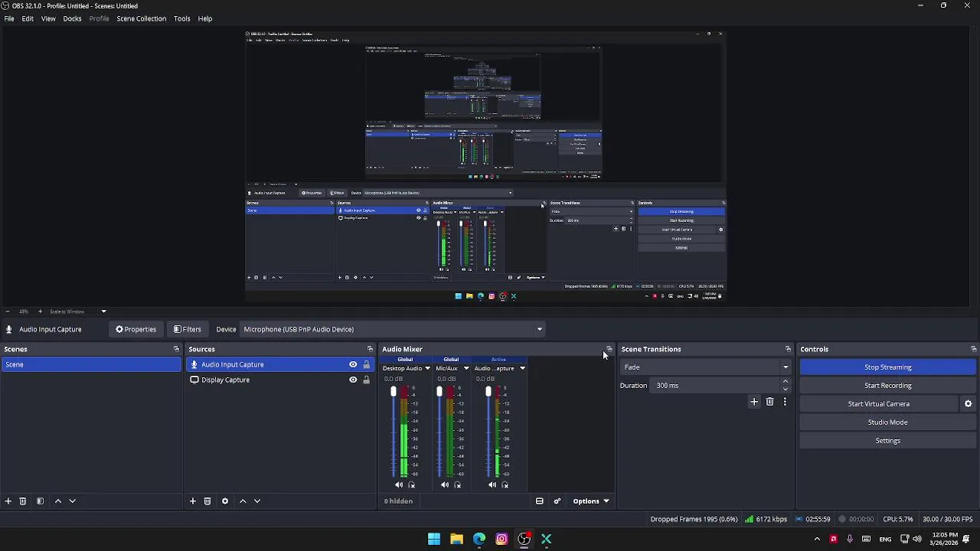The height and width of the screenshot is (551, 980).
Task: Float the Audio Mixer dock icon
Action: tap(609, 349)
